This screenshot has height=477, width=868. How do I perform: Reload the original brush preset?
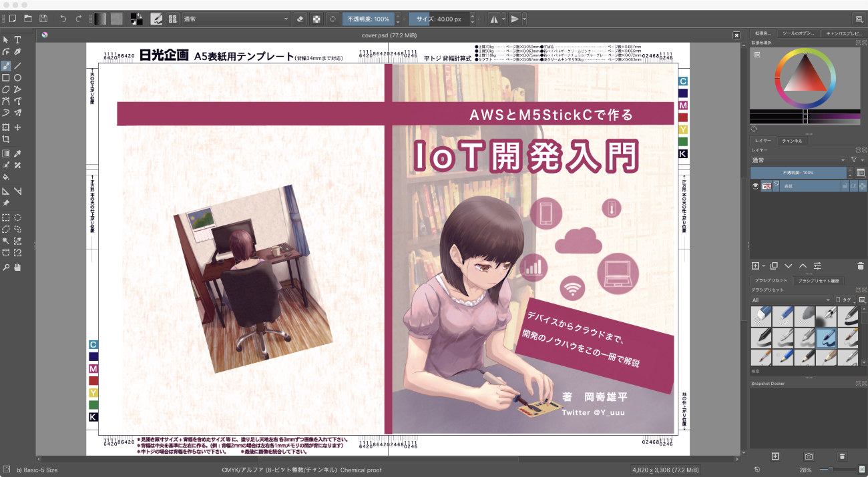(333, 19)
